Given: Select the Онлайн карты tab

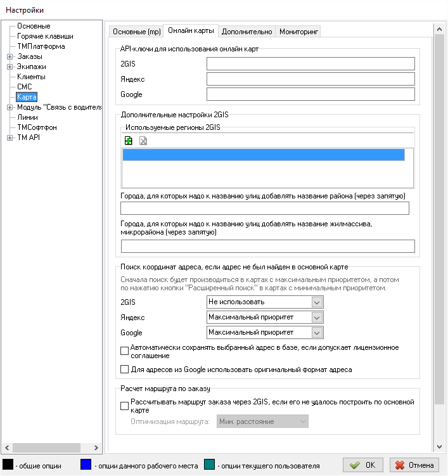Looking at the screenshot, I should [191, 30].
